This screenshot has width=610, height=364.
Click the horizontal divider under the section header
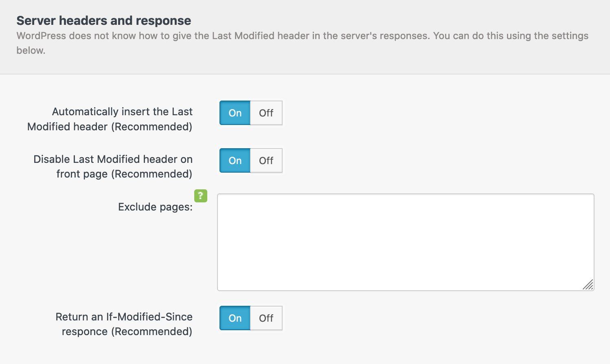(x=305, y=74)
